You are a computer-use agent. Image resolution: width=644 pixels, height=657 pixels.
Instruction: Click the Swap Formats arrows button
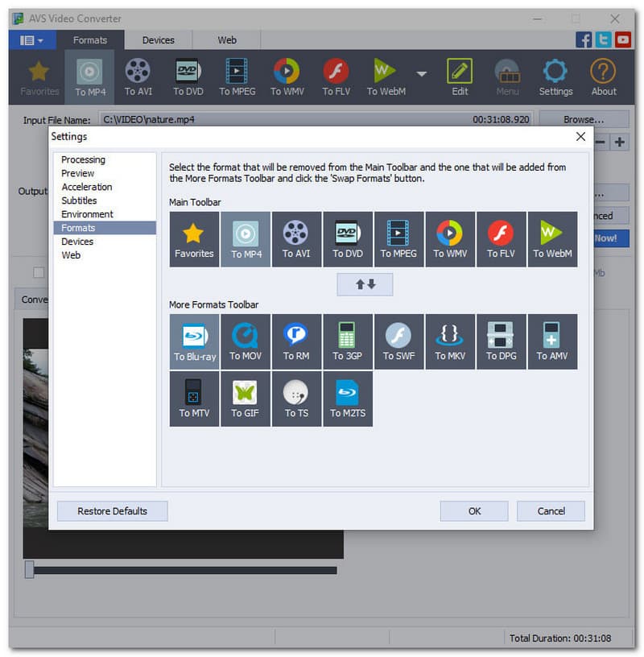point(365,284)
